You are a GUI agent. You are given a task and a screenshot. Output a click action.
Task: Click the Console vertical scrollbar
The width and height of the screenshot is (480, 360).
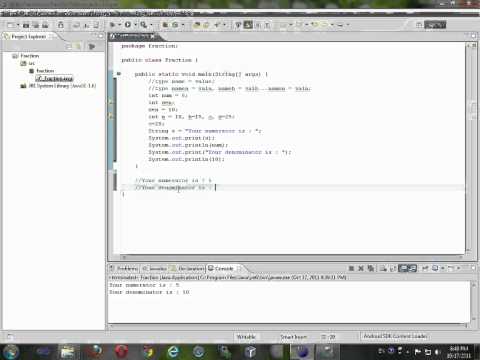(x=474, y=302)
